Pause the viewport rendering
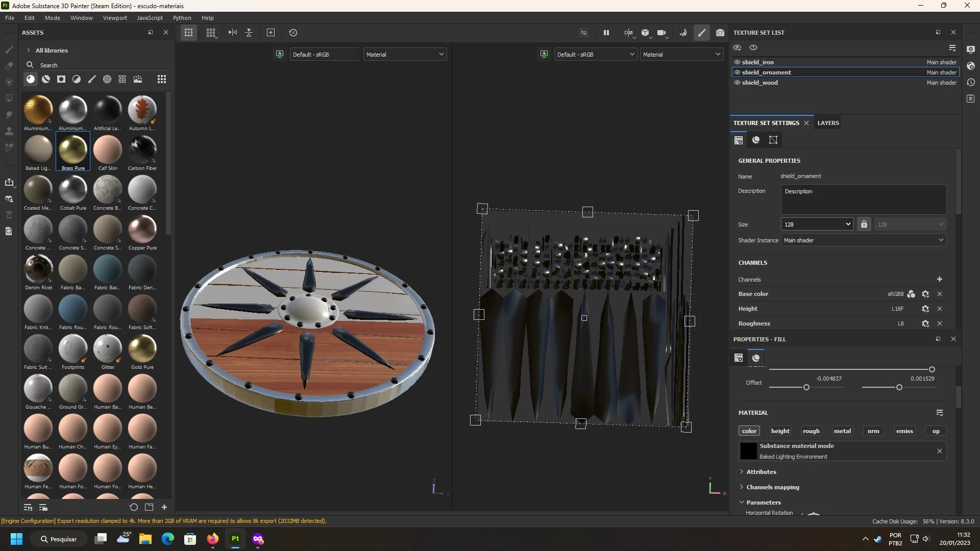Viewport: 980px width, 551px height. pyautogui.click(x=606, y=33)
